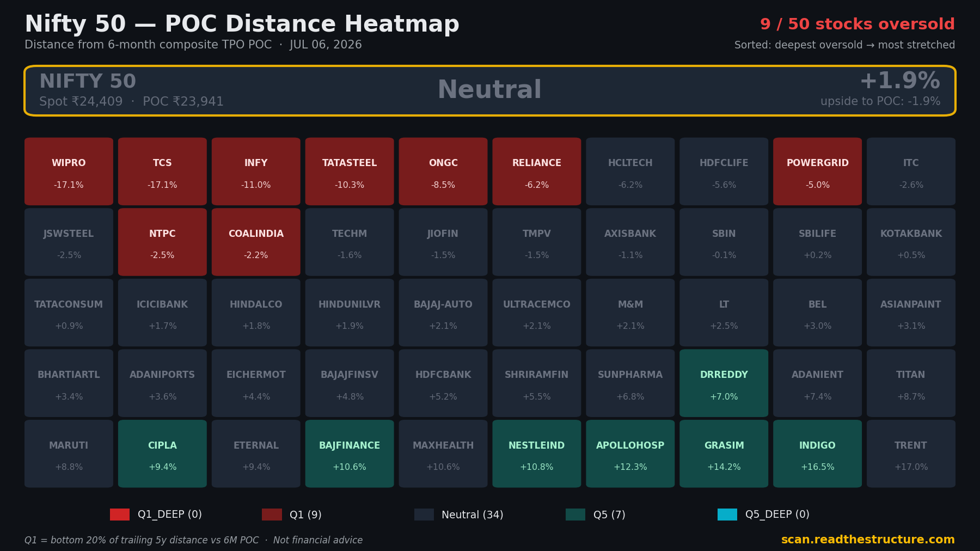Select the HDFCLIFE -5.6% tile
980x551 pixels.
tap(724, 172)
